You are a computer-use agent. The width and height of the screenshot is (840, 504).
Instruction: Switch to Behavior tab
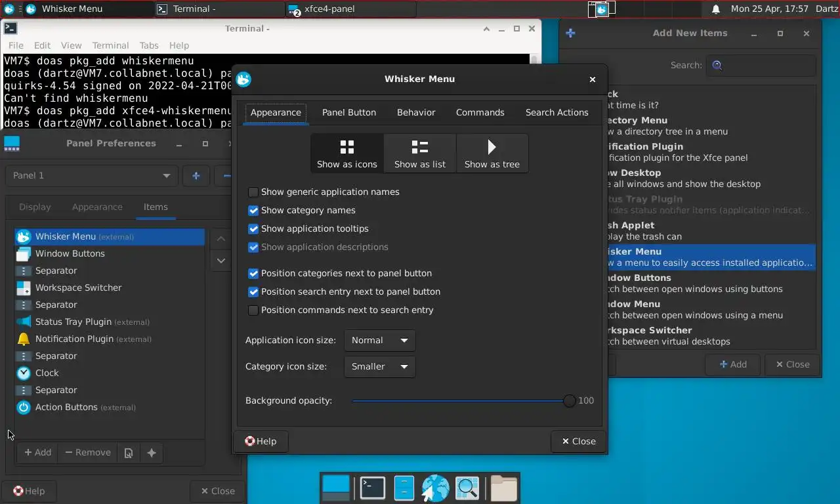point(416,112)
